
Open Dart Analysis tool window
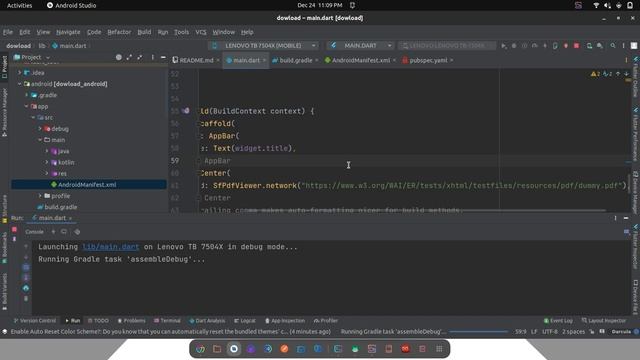[x=207, y=320]
